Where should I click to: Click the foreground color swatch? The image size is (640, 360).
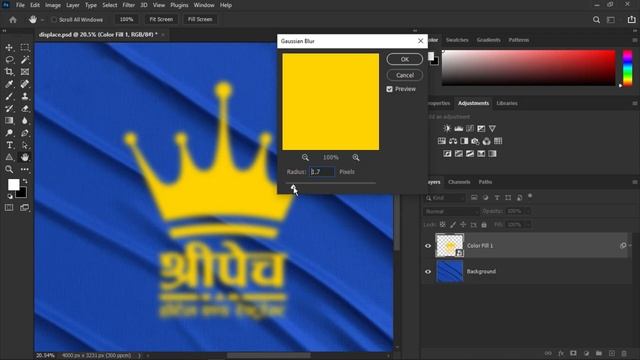tap(13, 185)
